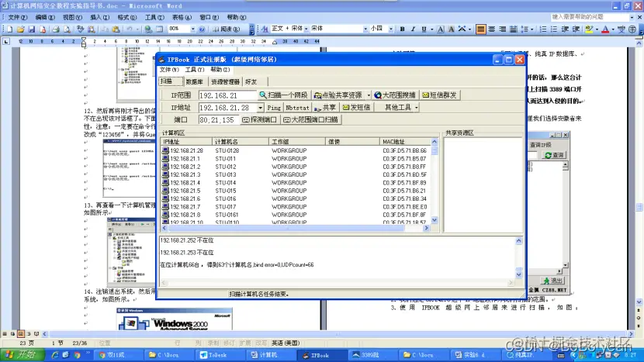Apply the red font color
Viewport: 644px width, 362px height.
click(605, 29)
